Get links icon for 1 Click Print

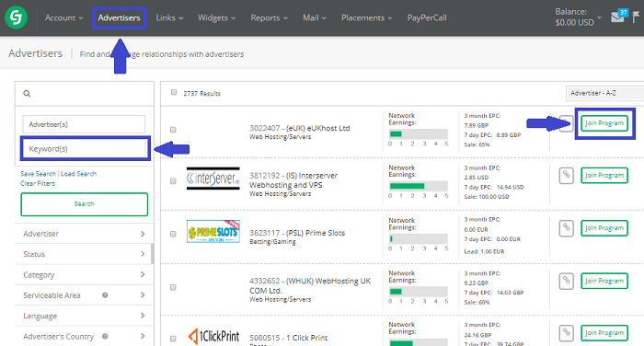(566, 333)
